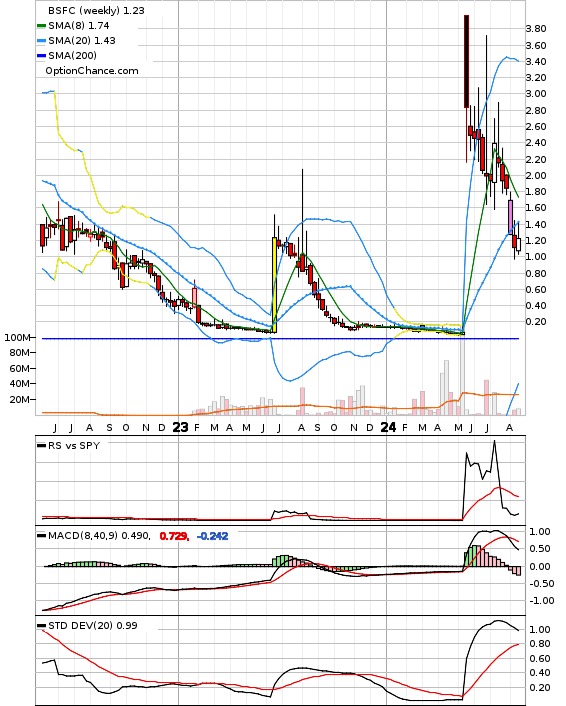The height and width of the screenshot is (706, 566).
Task: Click the light blue SMA(20) legend swatch
Action: pyautogui.click(x=41, y=41)
